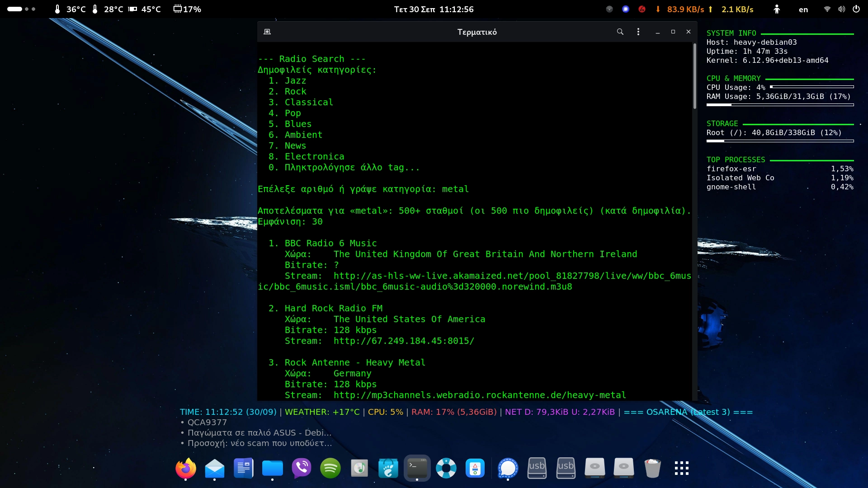Click the 'QCA9377' news item

[207, 422]
